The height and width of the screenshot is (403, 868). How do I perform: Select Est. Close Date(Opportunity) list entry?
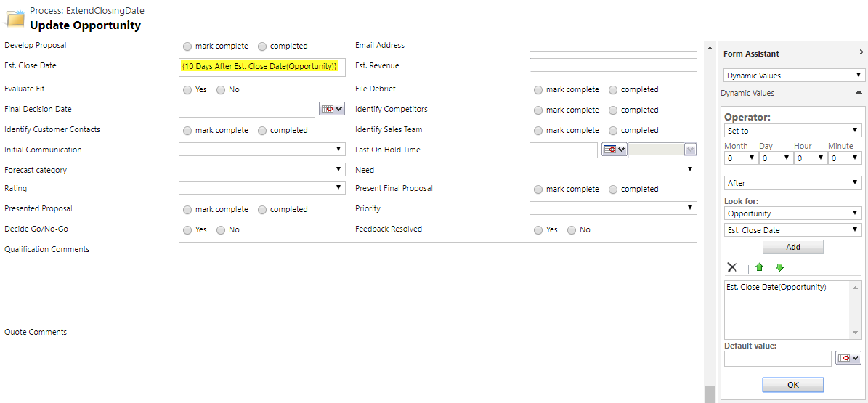[776, 288]
